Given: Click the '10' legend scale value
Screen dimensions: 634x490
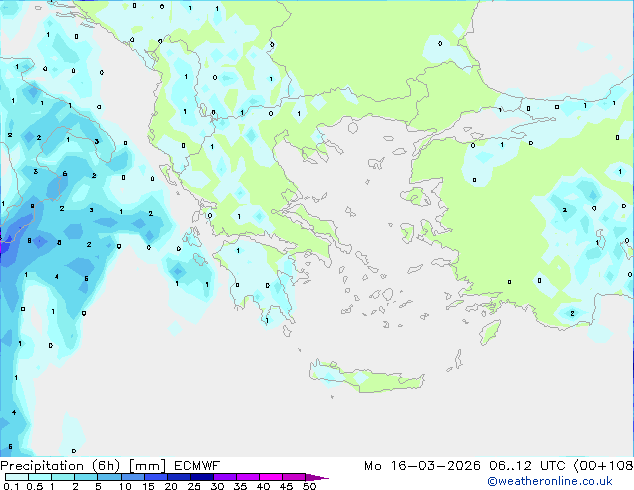Looking at the screenshot, I should click(125, 486).
